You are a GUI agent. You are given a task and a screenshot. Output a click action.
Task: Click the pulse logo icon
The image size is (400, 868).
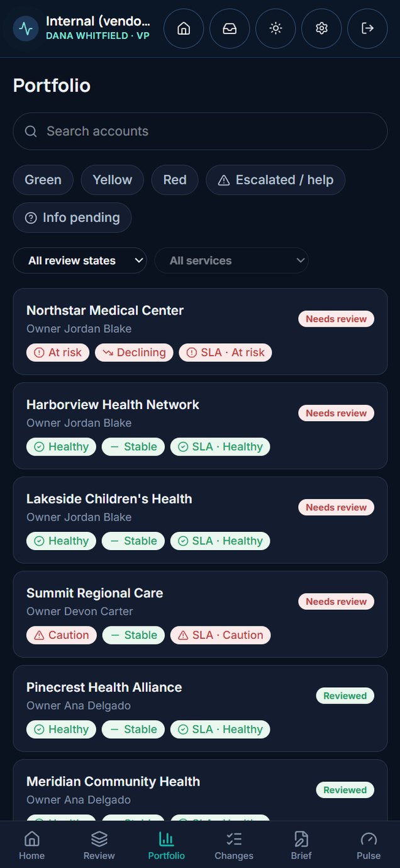26,28
